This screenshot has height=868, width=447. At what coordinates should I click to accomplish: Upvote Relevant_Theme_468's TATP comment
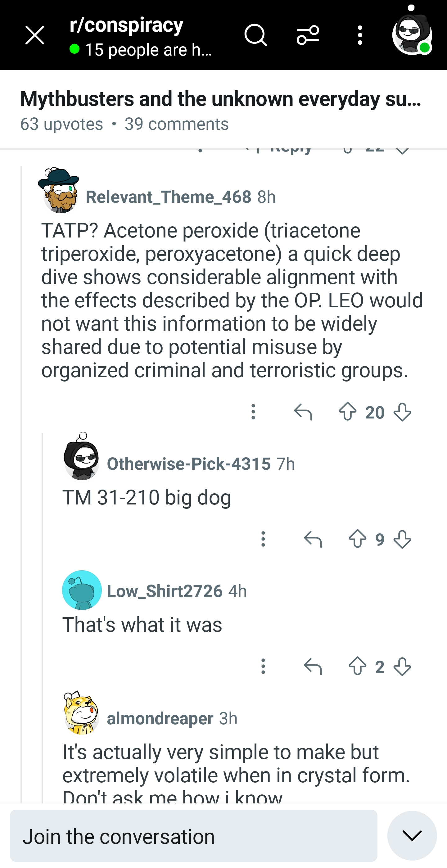pos(348,412)
